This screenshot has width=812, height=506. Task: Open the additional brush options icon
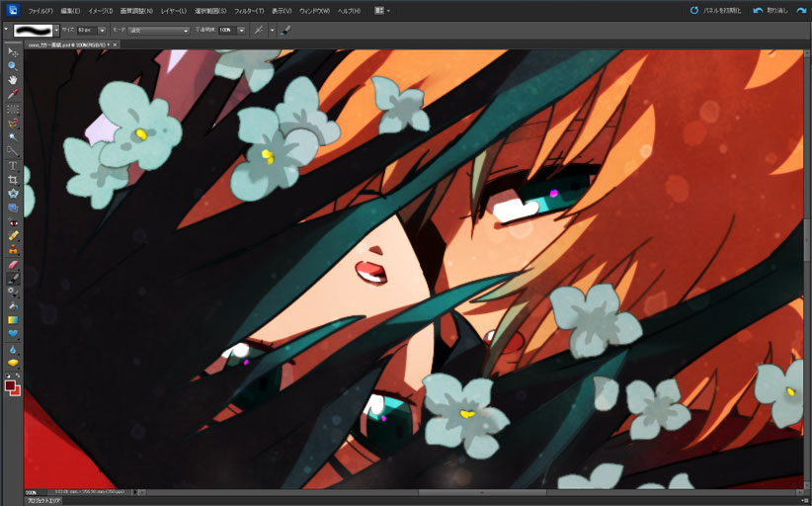[284, 30]
